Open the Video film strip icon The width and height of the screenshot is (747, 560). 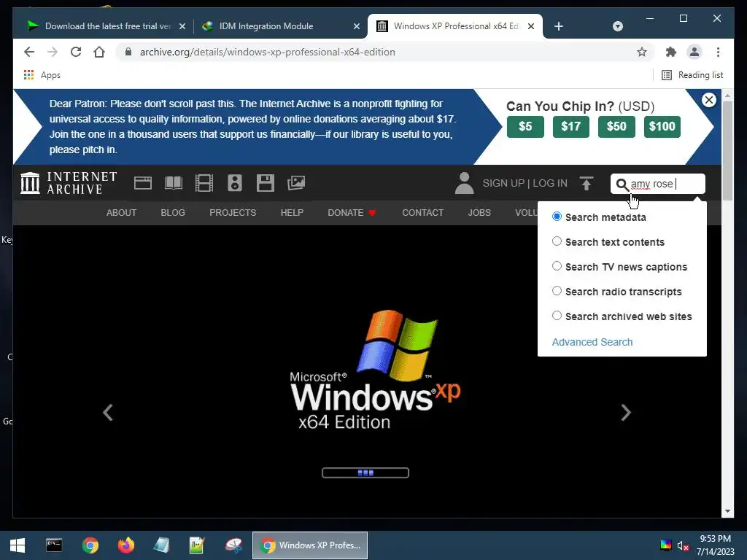pos(204,183)
